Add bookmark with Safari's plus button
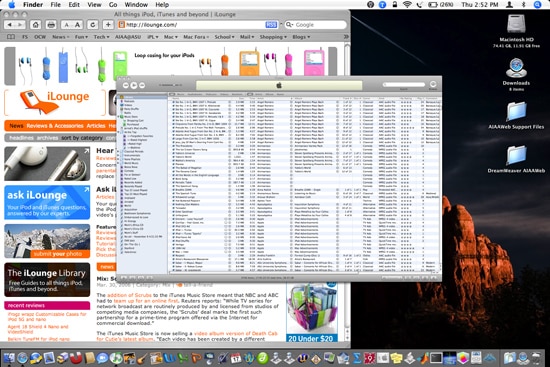550x367 pixels. pyautogui.click(x=108, y=25)
